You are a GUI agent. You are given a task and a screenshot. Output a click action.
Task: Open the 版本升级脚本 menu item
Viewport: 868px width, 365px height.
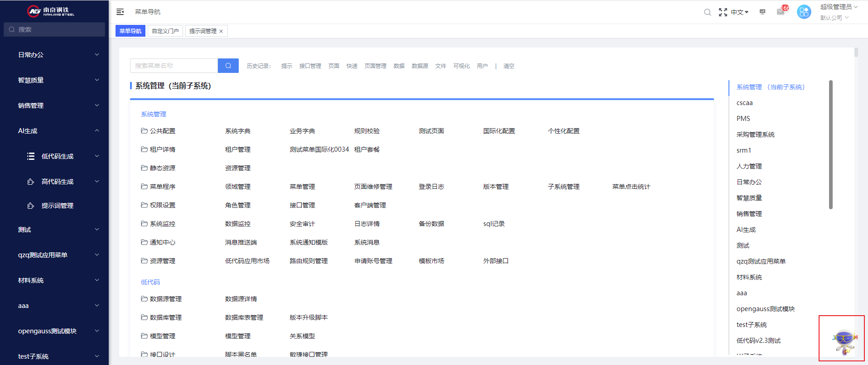click(309, 317)
